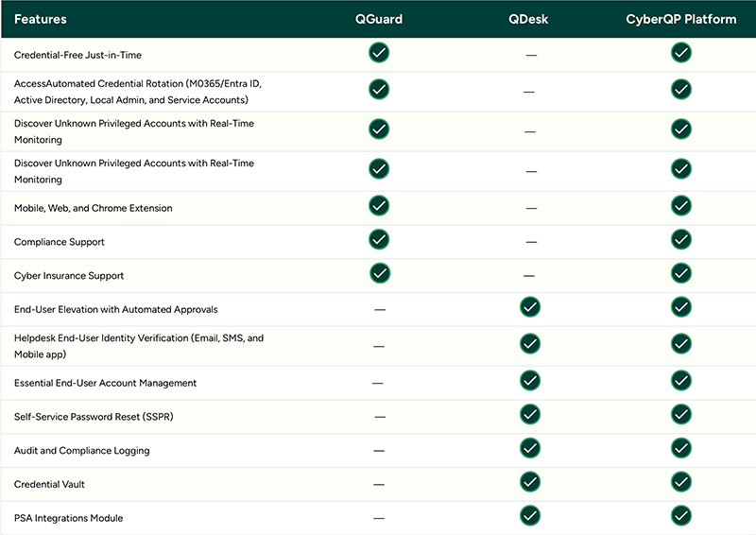Image resolution: width=756 pixels, height=535 pixels.
Task: Click QDesk dash for Cyber Insurance Support
Action: 529,275
